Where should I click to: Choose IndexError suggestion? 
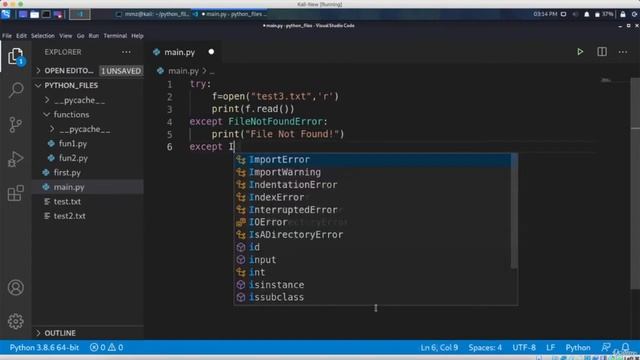tap(373, 198)
